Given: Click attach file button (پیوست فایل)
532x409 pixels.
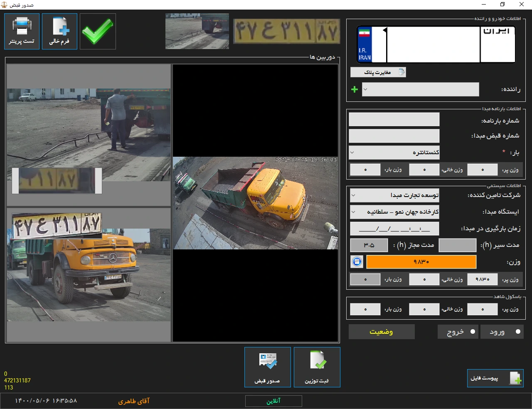Looking at the screenshot, I should pos(495,378).
